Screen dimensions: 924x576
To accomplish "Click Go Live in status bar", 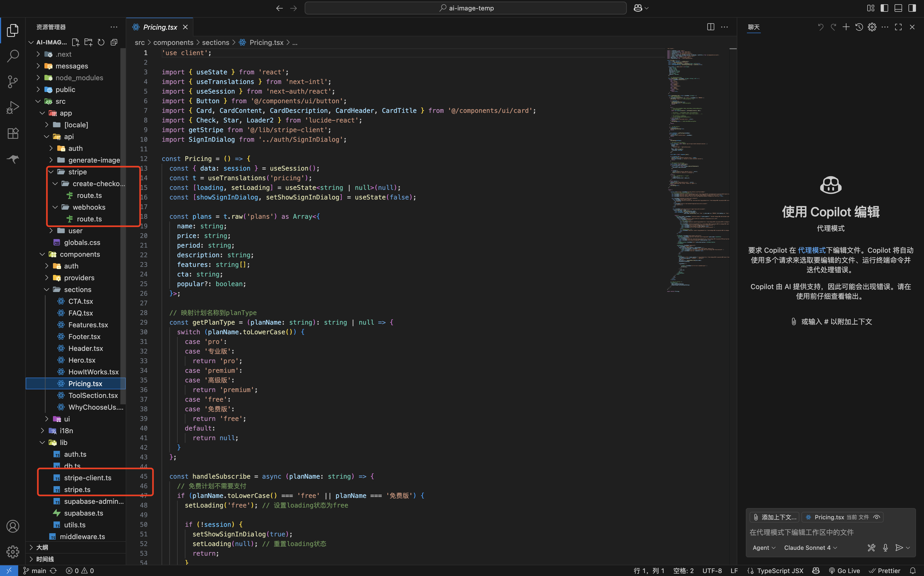I will coord(844,571).
